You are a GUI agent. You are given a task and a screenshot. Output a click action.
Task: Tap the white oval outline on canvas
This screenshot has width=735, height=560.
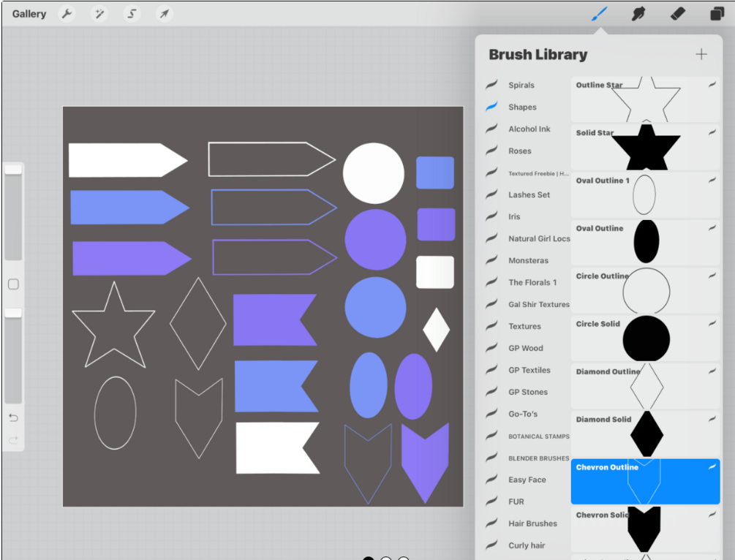[116, 413]
